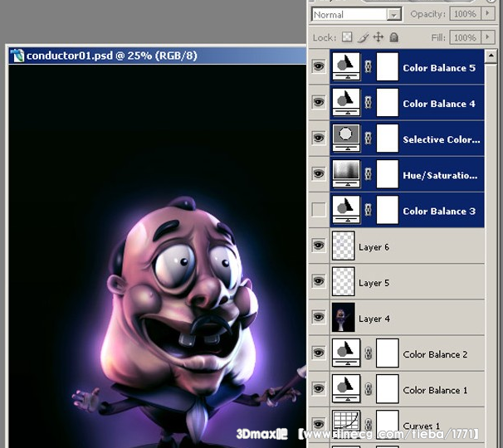Click mask link icon on Curves 1
Screen dimensions: 503x448
369,425
